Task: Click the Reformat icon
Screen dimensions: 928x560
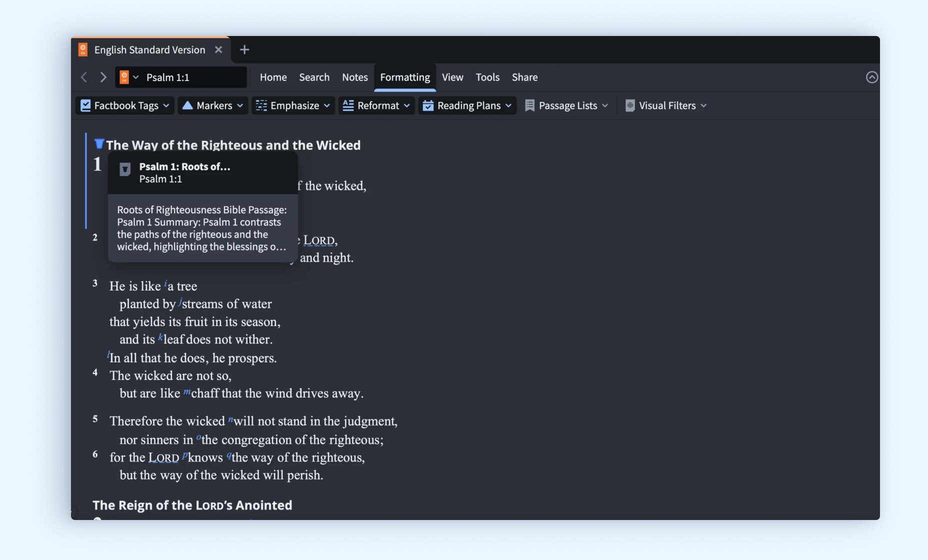Action: (348, 105)
